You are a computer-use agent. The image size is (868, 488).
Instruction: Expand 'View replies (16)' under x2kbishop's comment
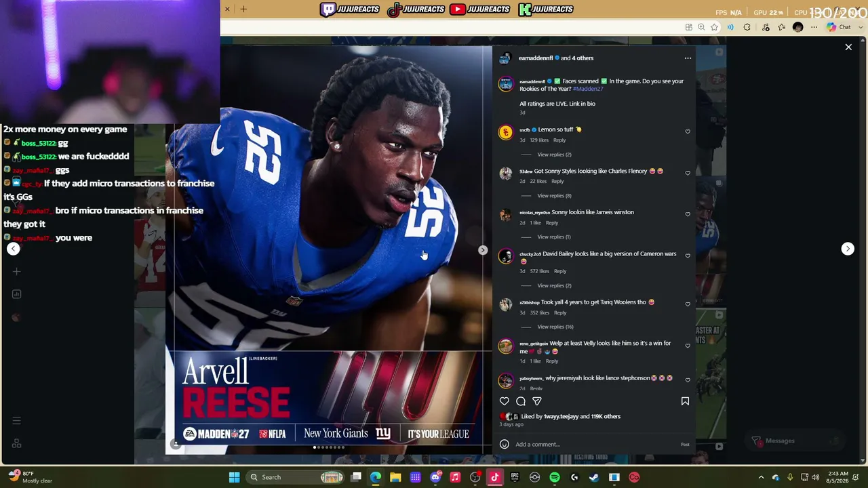555,327
